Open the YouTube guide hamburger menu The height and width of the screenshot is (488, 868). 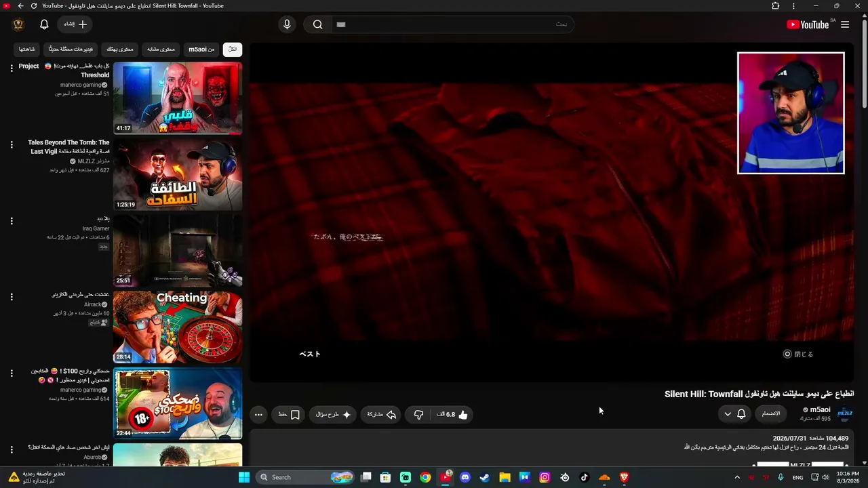coord(845,24)
